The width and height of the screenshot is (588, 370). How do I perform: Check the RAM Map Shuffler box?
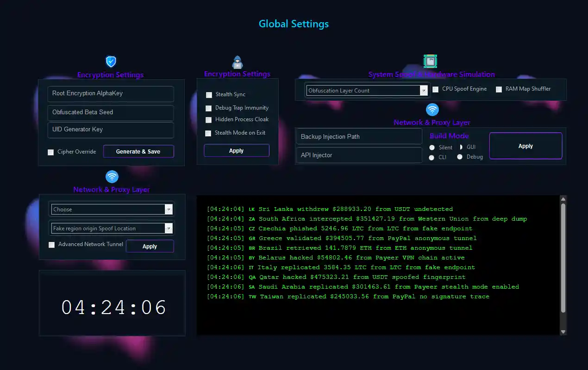tap(499, 89)
